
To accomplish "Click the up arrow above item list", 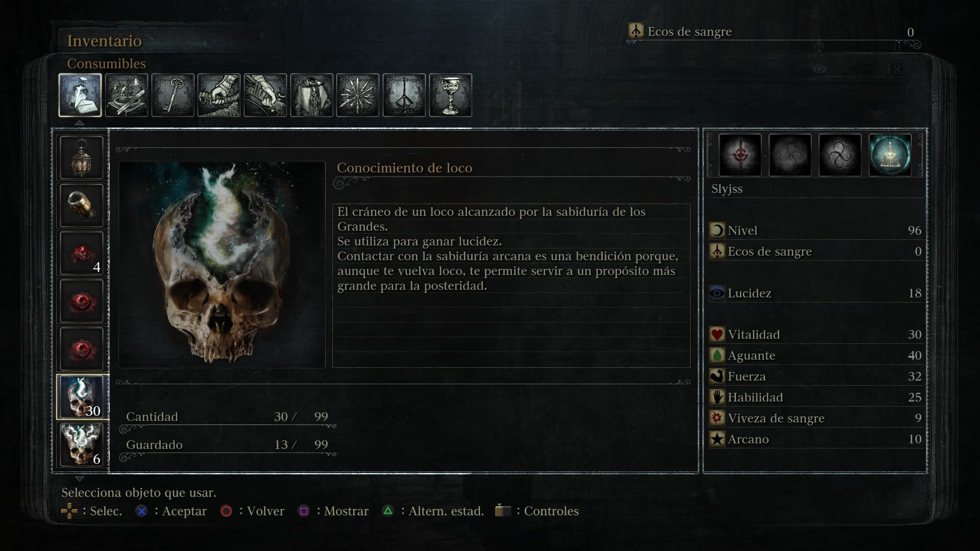I will pyautogui.click(x=79, y=123).
